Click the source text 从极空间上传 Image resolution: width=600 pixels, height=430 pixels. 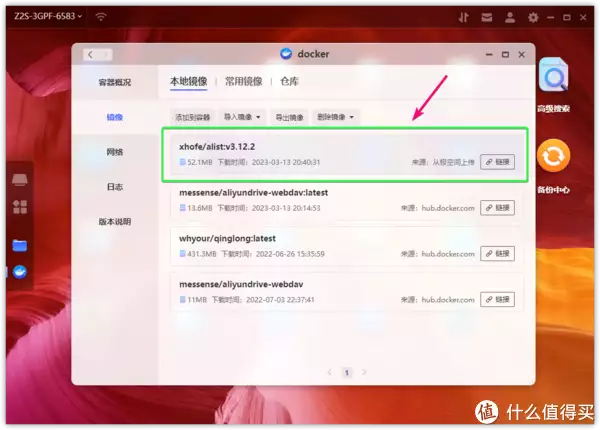point(453,162)
